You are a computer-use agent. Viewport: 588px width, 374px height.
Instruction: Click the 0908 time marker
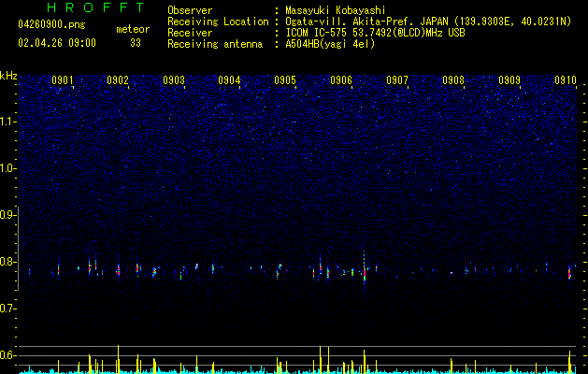tap(453, 80)
